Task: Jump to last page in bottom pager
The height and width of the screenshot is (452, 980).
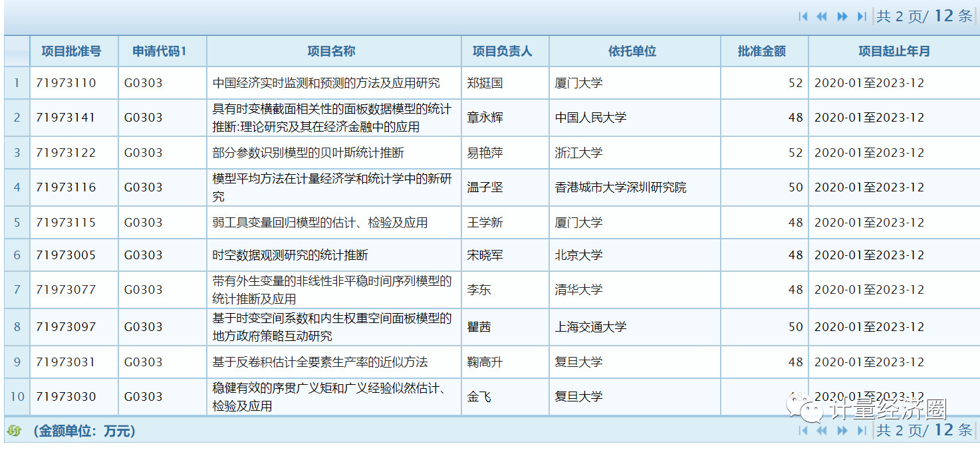Action: tap(862, 431)
